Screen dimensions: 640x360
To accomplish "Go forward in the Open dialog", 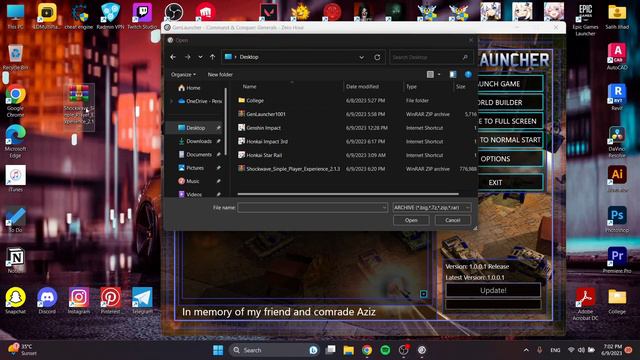I will tap(188, 57).
